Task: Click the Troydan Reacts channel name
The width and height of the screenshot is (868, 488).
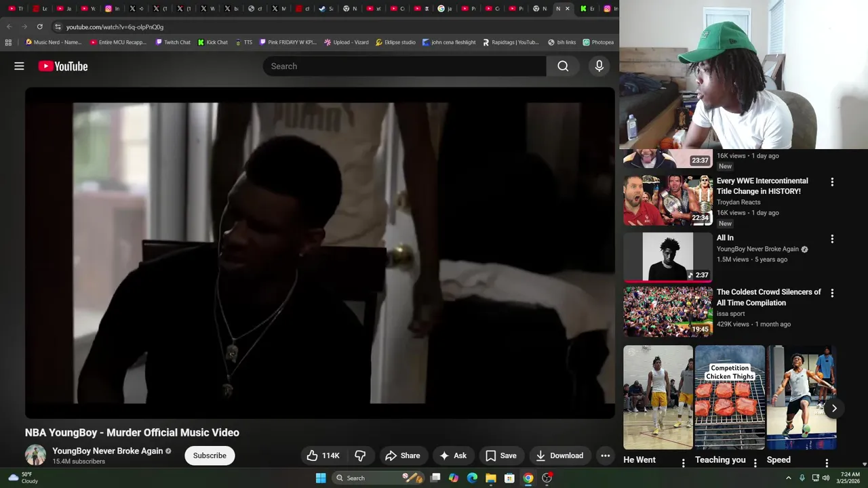Action: [738, 202]
